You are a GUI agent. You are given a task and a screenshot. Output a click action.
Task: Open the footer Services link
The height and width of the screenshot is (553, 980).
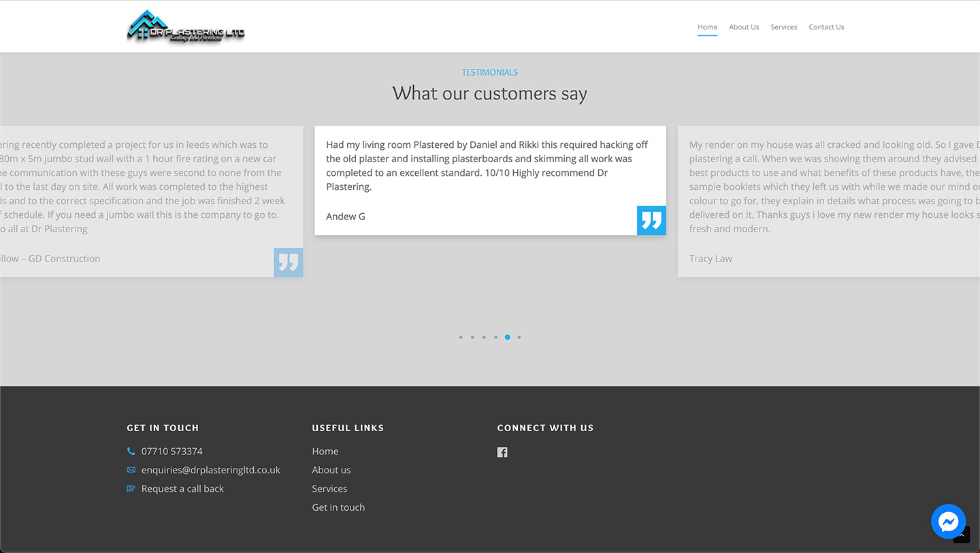329,489
